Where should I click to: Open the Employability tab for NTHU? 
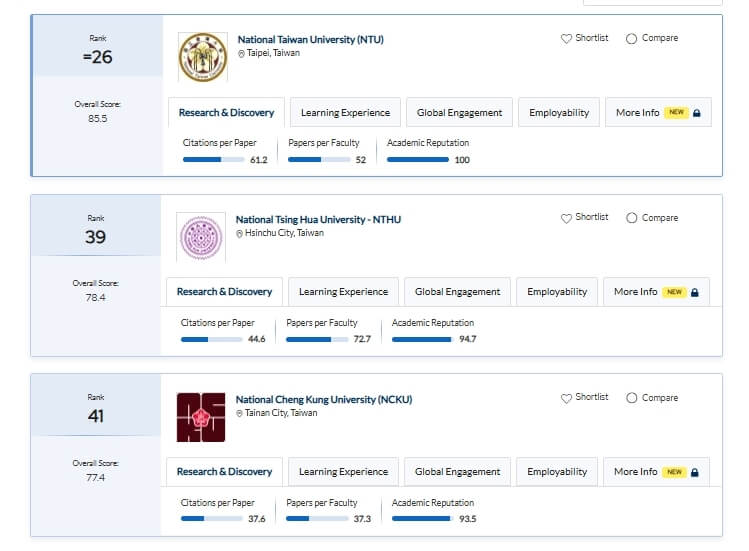(557, 292)
